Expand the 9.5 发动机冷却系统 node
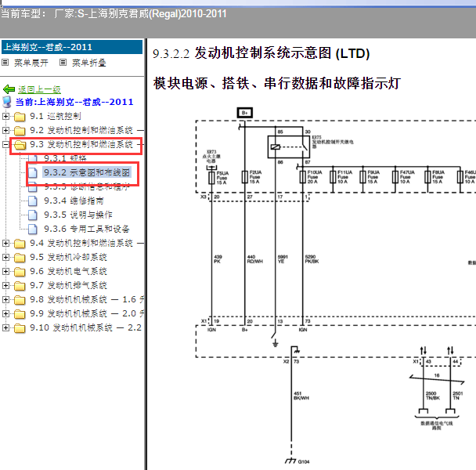The image size is (476, 470). pyautogui.click(x=5, y=258)
